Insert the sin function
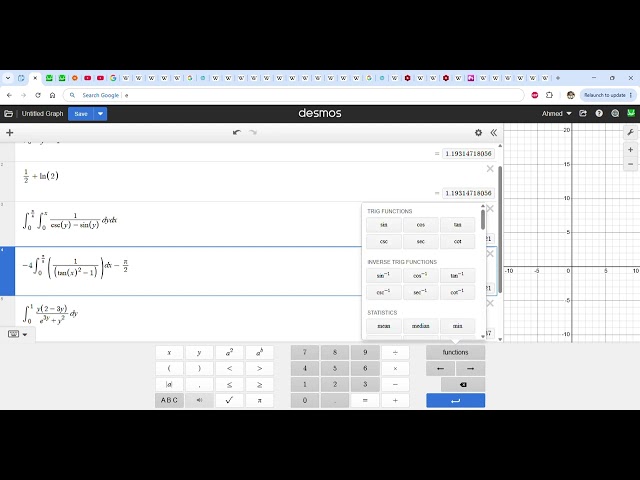Image resolution: width=640 pixels, height=480 pixels. 384,225
